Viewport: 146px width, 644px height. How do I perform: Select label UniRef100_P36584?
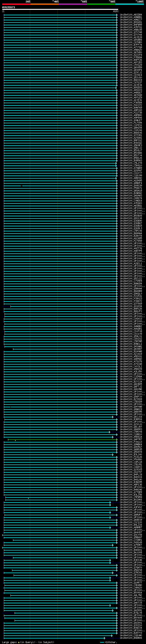tap(131, 103)
